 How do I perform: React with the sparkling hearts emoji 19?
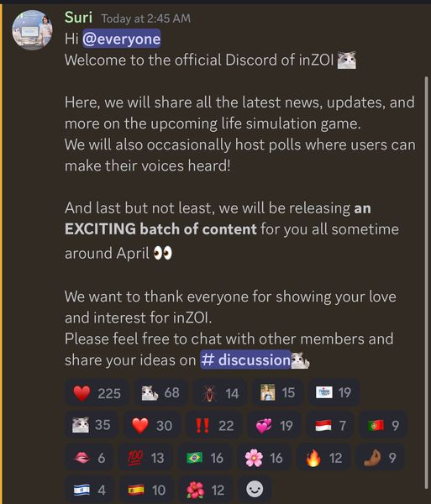pyautogui.click(x=274, y=425)
